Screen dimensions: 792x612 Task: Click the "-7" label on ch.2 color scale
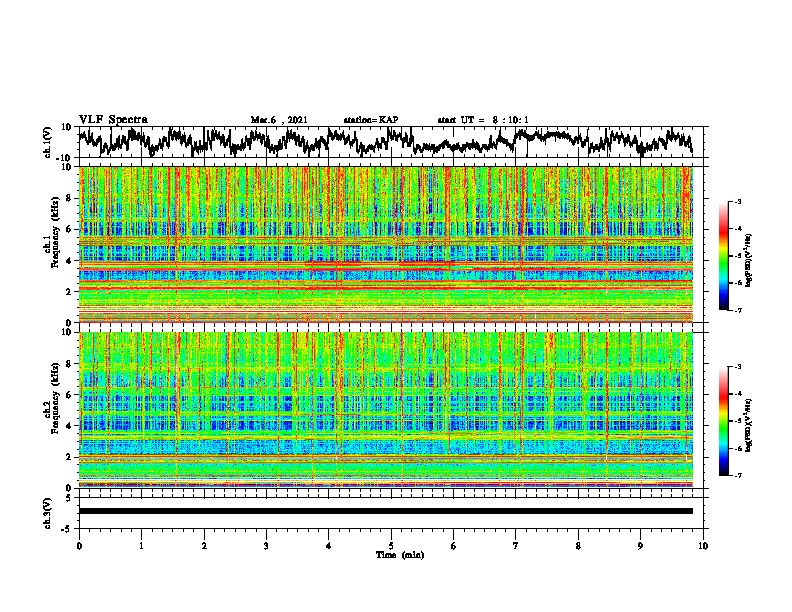click(737, 475)
